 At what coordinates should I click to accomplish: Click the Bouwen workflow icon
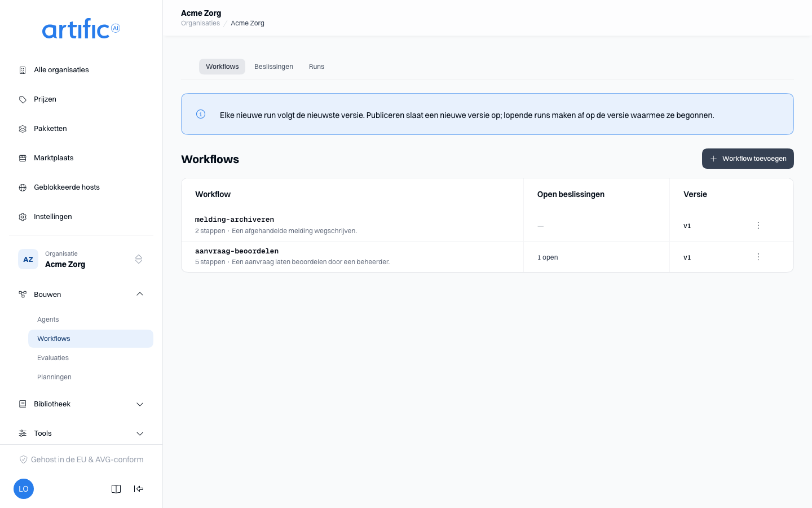coord(23,295)
